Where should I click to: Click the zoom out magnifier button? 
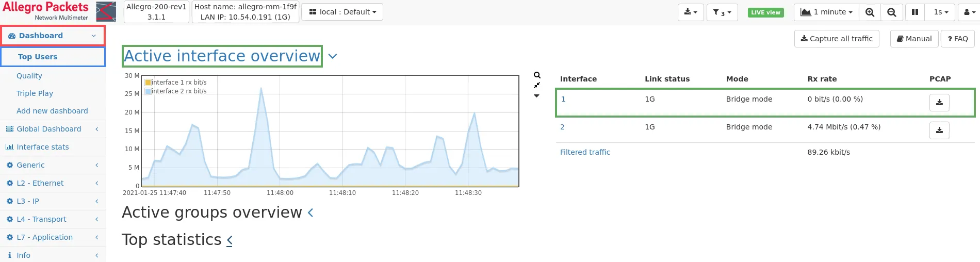coord(891,12)
